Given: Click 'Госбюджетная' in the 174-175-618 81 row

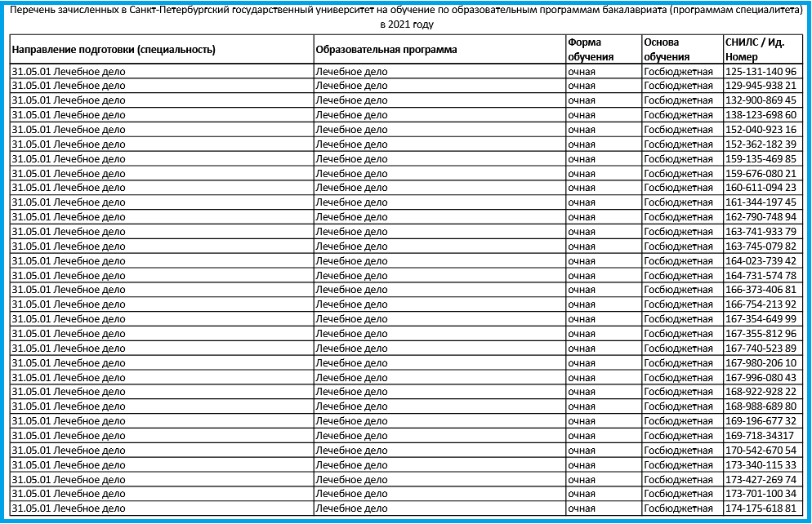Looking at the screenshot, I should (678, 508).
